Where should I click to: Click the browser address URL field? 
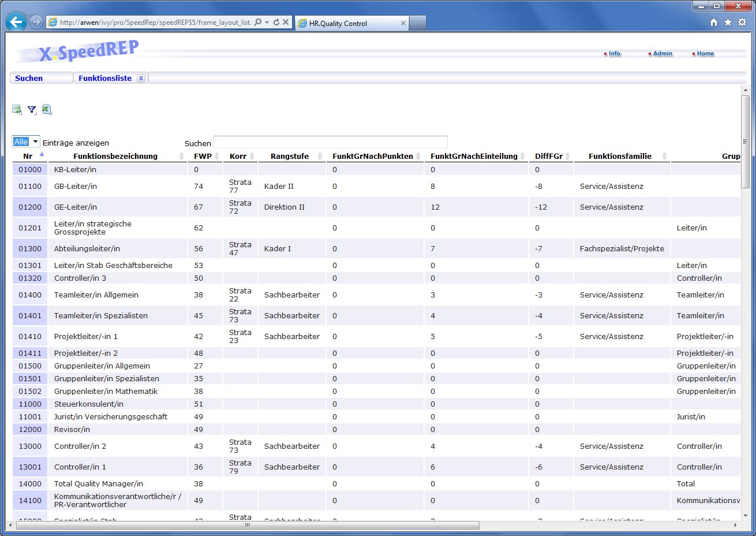[155, 23]
